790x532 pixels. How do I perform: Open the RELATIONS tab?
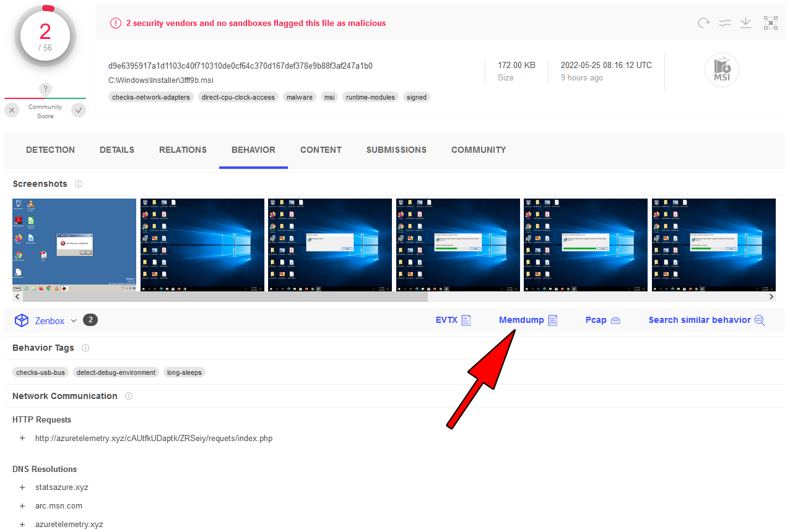click(x=183, y=150)
